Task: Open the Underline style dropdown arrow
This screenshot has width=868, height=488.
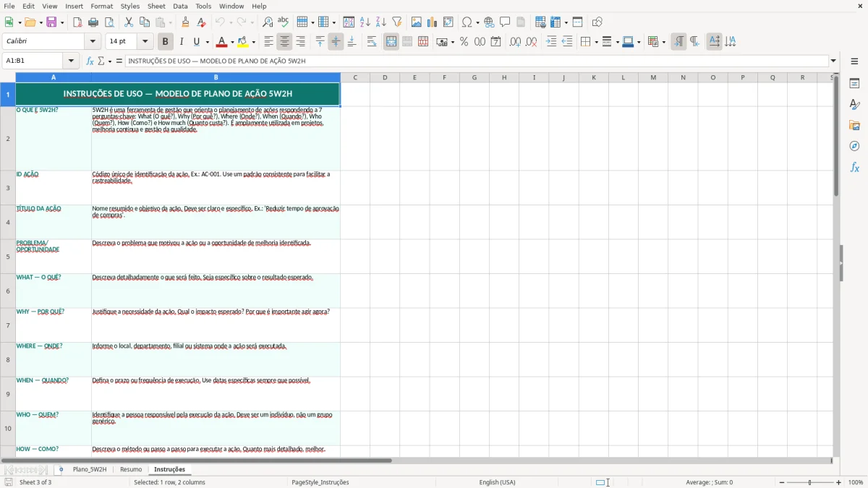Action: (206, 42)
